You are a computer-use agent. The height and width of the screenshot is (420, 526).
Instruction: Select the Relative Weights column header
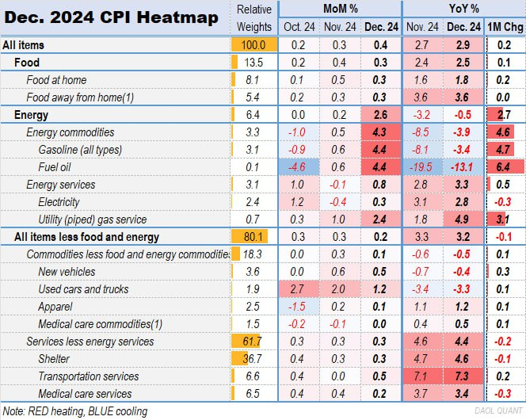coord(253,17)
